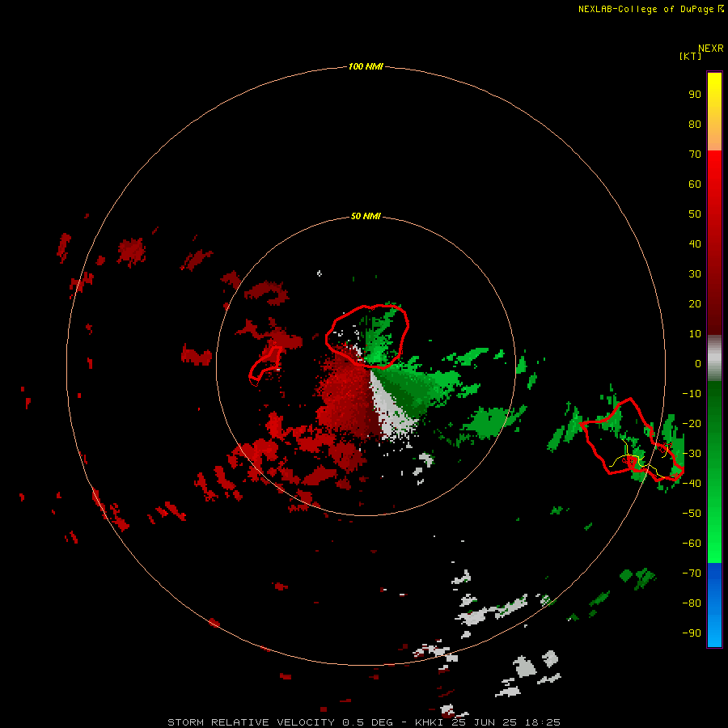The width and height of the screenshot is (728, 728).
Task: Select the -50 value on velocity scale
Action: (692, 514)
